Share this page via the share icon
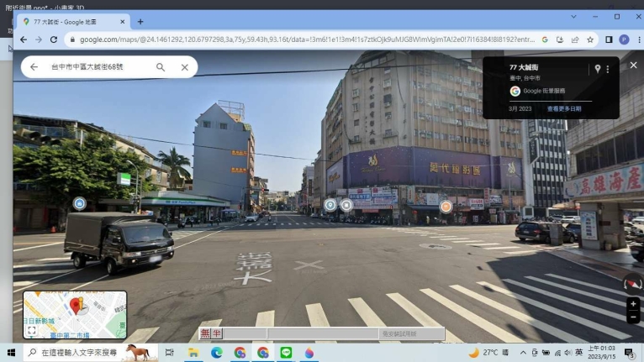The image size is (644, 362). coord(575,39)
